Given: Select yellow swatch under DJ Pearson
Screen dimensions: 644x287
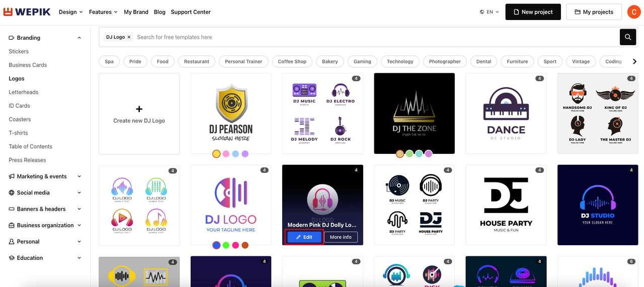Looking at the screenshot, I should click(x=216, y=154).
